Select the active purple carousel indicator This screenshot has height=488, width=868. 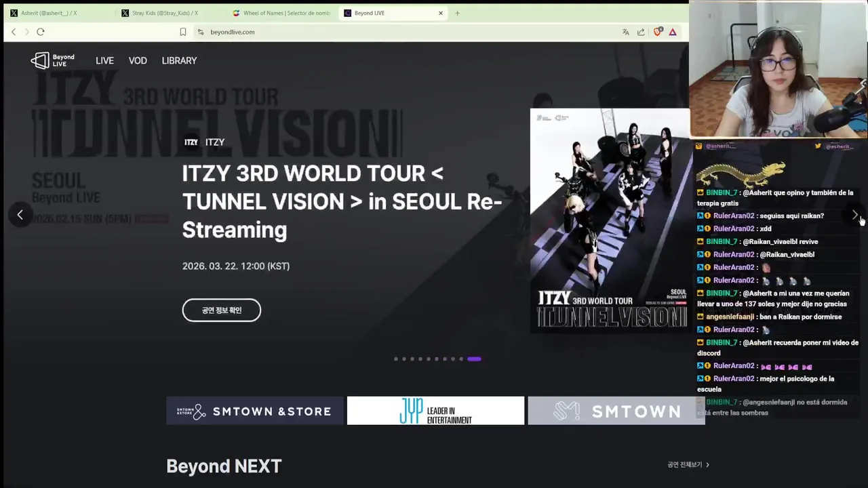(x=474, y=359)
